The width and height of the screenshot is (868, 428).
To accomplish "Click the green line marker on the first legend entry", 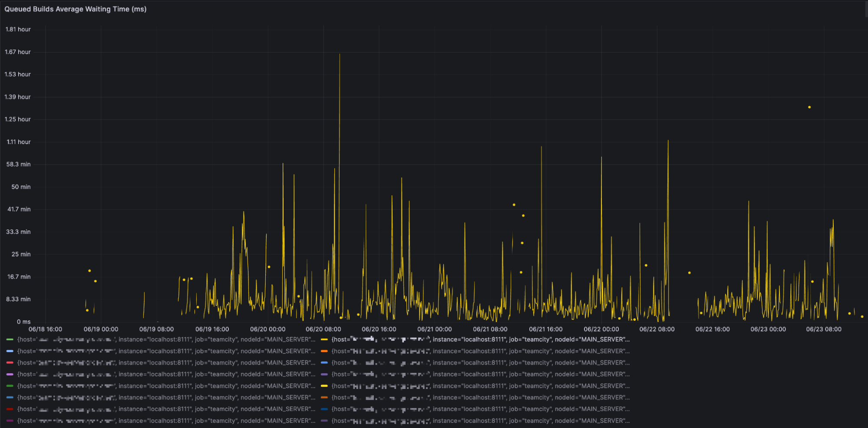I will coord(10,339).
